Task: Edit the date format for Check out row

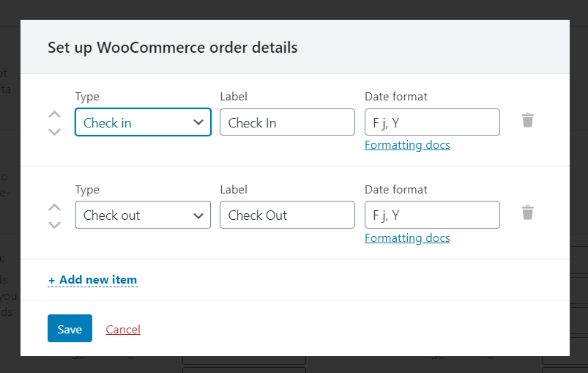Action: pyautogui.click(x=432, y=215)
